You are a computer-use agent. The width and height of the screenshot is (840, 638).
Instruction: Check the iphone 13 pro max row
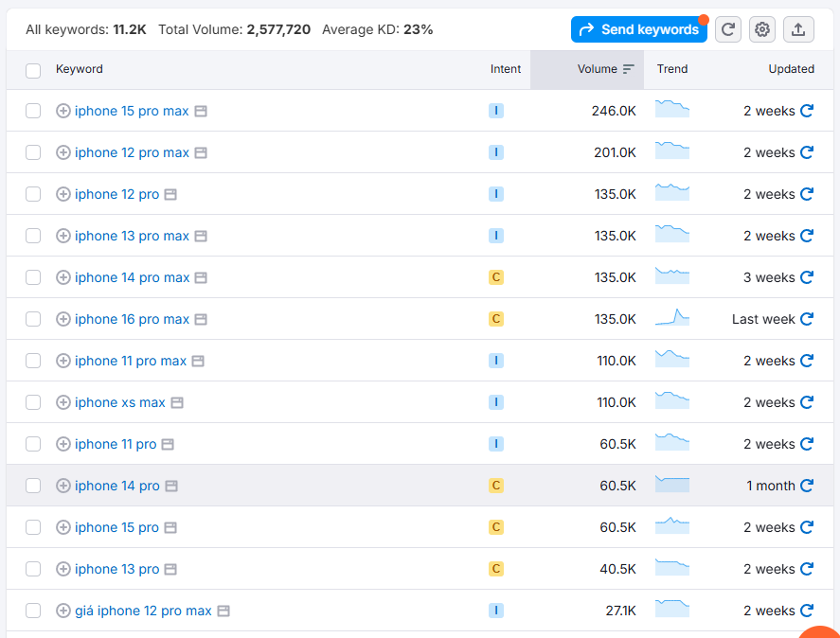click(33, 236)
